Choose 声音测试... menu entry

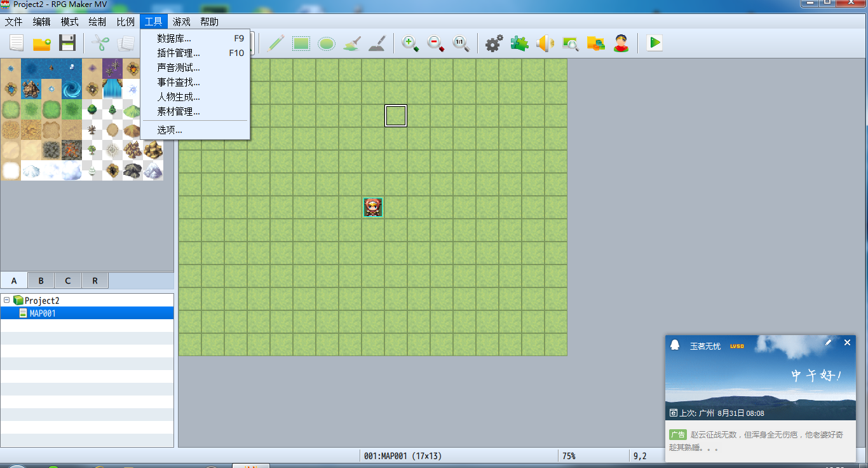click(x=195, y=68)
